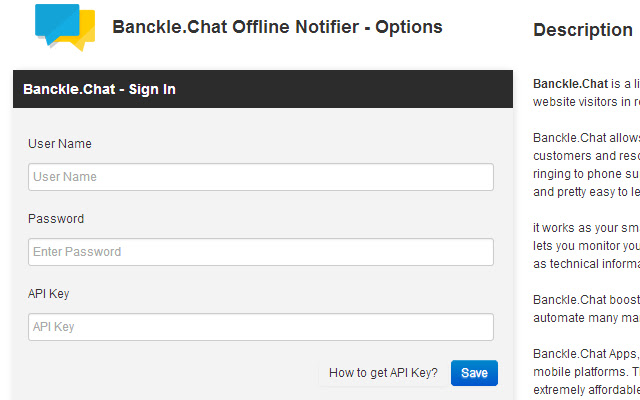640x400 pixels.
Task: Click the User Name field label
Action: click(60, 144)
